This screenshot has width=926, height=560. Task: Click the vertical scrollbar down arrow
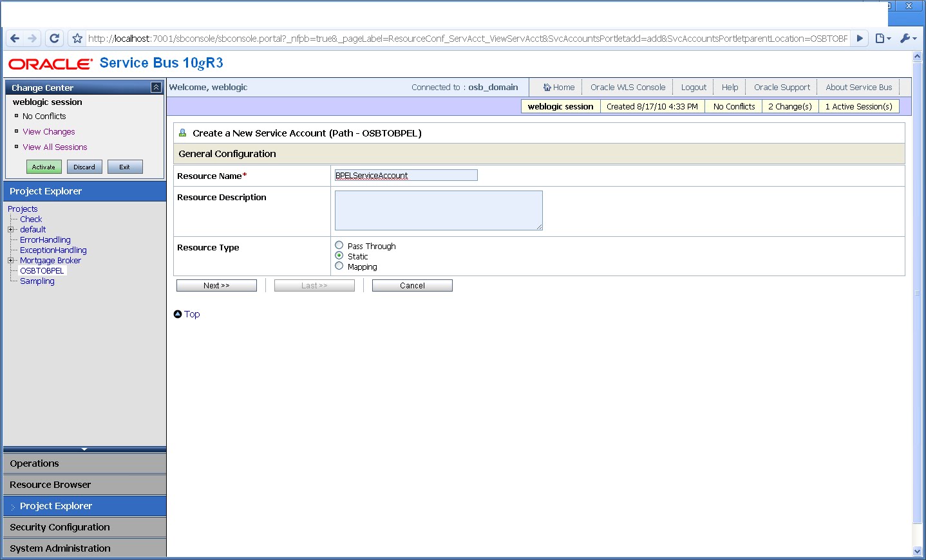pos(918,552)
